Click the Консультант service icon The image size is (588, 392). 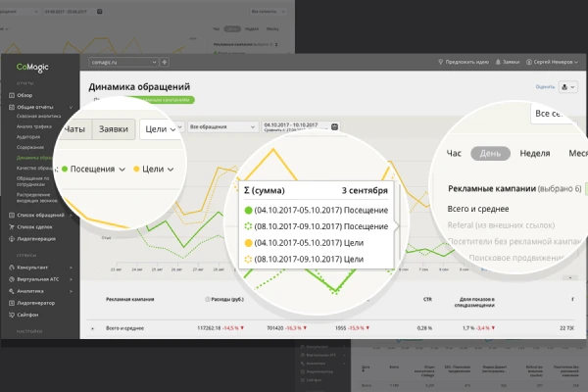click(12, 268)
